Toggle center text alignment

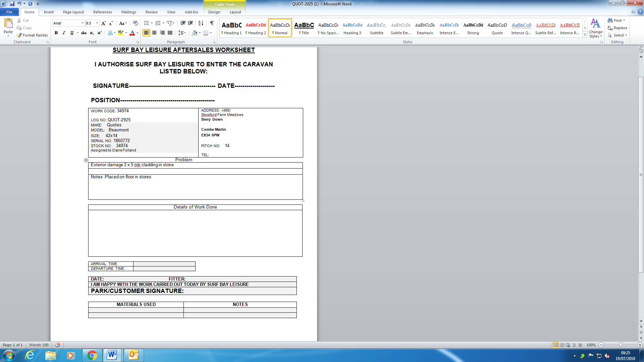[154, 33]
